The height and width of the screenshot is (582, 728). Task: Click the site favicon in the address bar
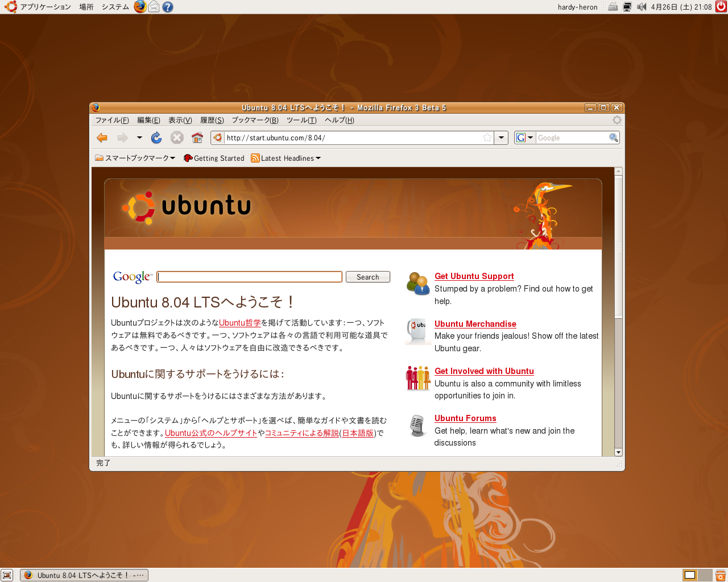[x=218, y=138]
